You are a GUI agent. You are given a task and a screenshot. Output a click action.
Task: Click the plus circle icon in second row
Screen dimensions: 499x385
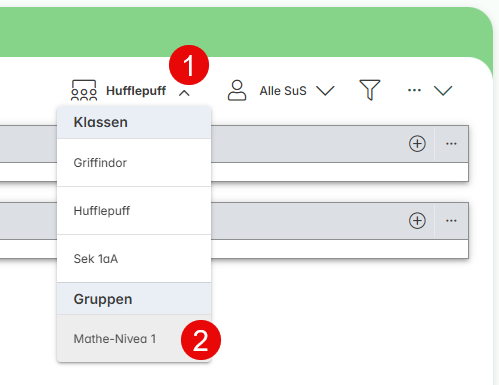click(x=417, y=220)
